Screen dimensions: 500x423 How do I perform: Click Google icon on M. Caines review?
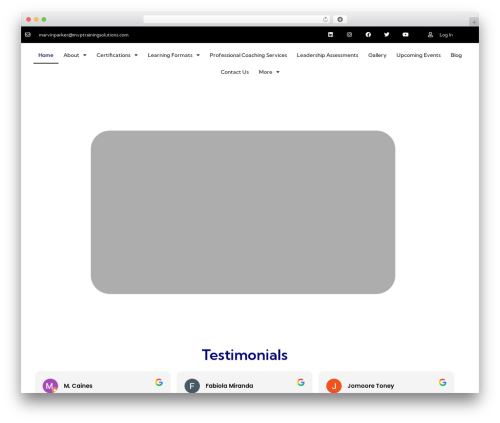pyautogui.click(x=159, y=382)
